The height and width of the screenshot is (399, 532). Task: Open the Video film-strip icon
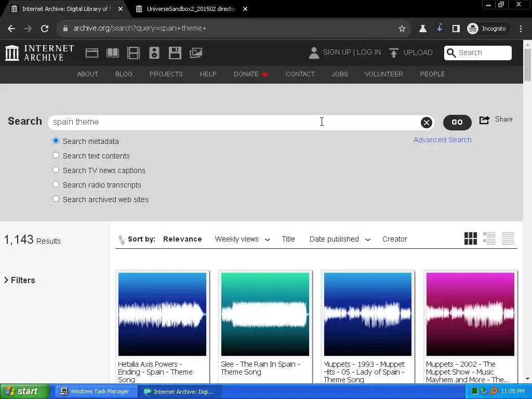click(x=134, y=53)
